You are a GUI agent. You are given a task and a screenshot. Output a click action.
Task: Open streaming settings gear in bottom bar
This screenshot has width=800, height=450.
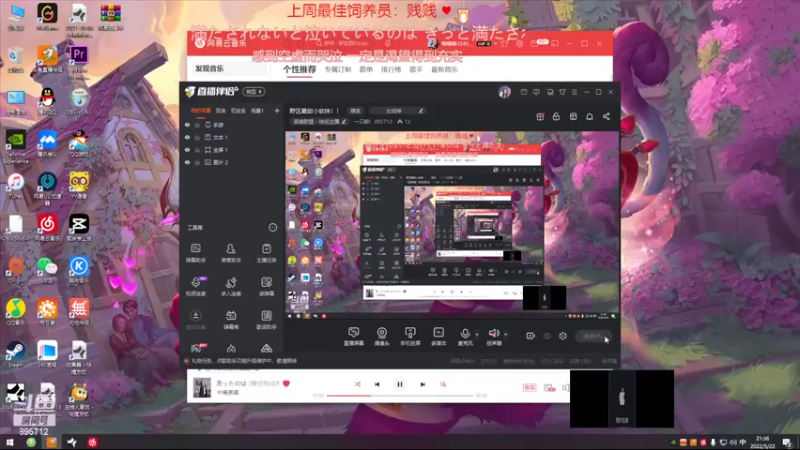coord(563,336)
